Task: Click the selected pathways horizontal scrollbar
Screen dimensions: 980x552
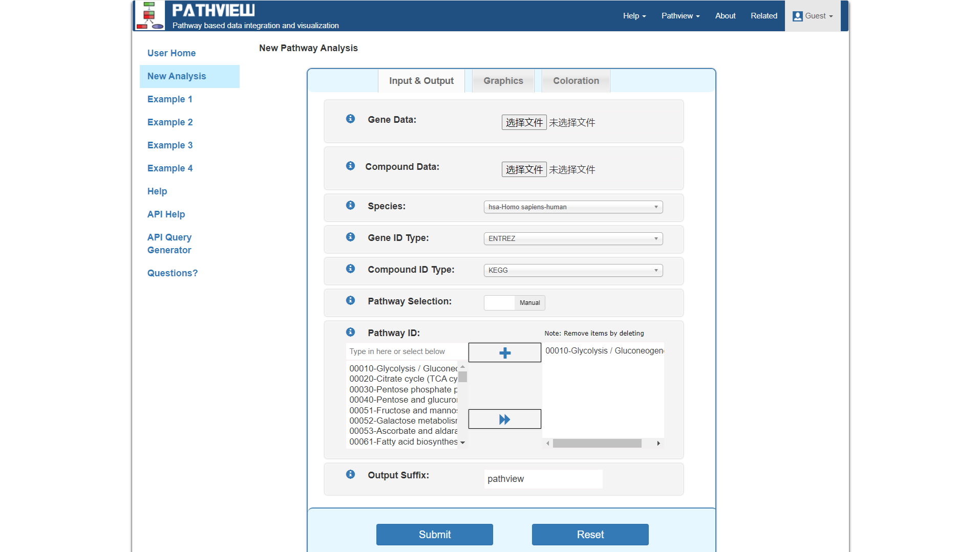Action: 596,444
